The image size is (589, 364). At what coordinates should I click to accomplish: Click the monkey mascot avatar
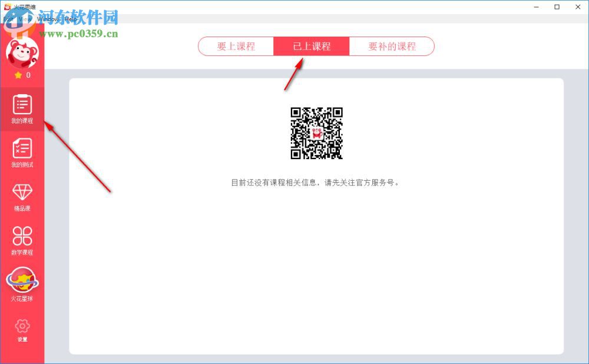pos(22,53)
